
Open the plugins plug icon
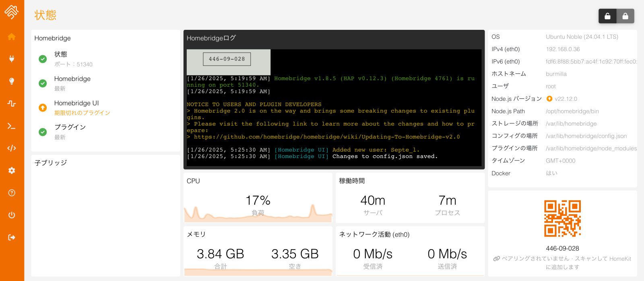coord(12,59)
